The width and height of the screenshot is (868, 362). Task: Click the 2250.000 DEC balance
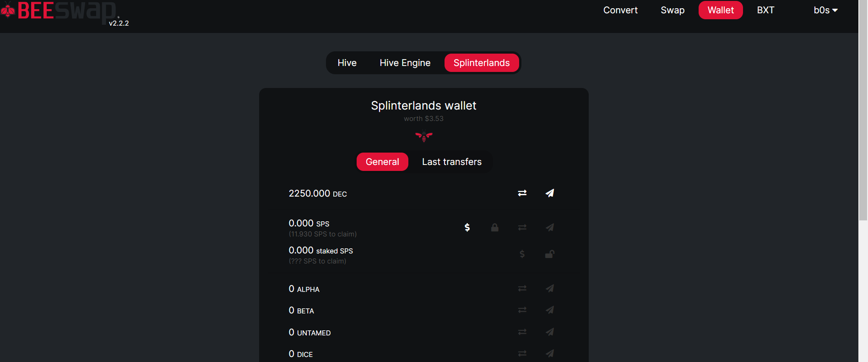coord(318,193)
